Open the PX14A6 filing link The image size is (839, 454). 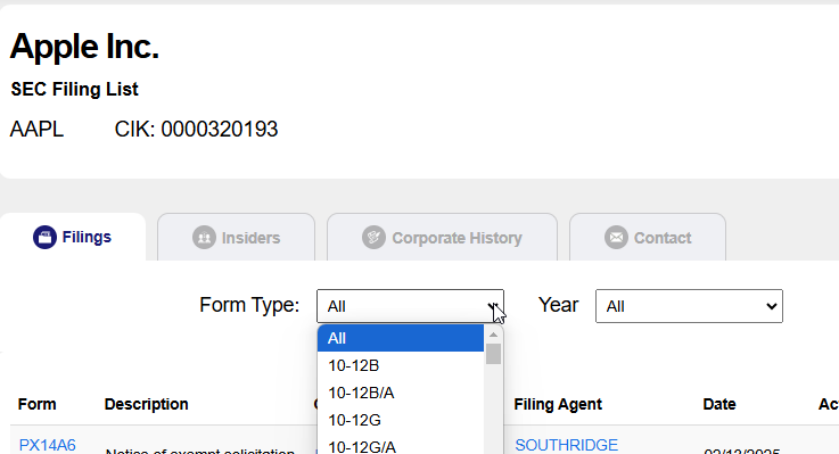(47, 445)
